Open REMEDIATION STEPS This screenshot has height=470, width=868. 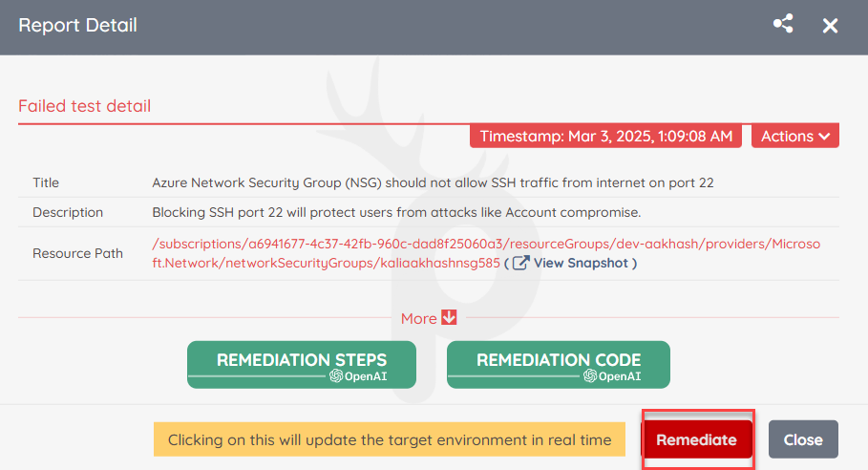click(302, 364)
